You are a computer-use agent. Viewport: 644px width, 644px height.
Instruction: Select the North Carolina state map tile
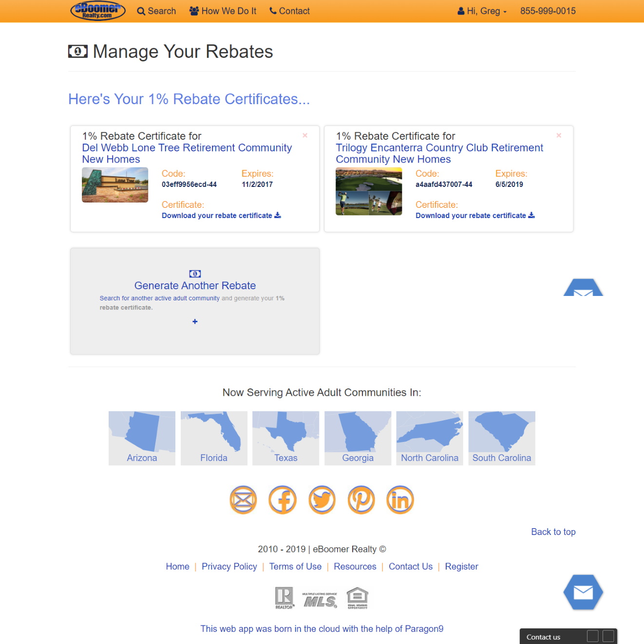(430, 438)
